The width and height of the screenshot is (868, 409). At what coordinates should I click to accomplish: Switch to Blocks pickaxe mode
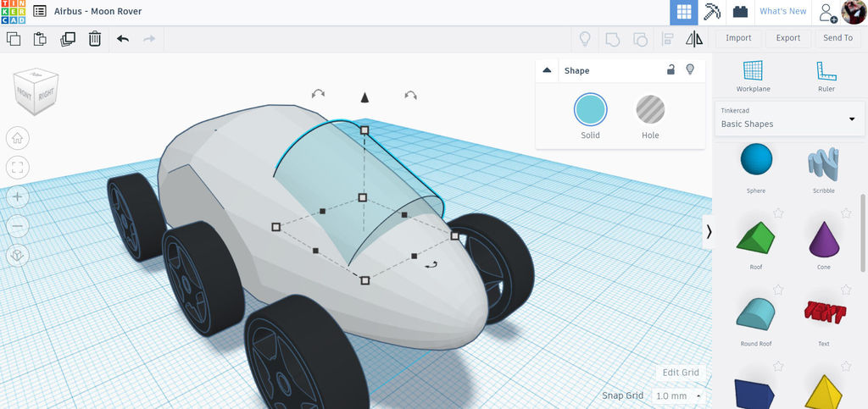point(712,12)
